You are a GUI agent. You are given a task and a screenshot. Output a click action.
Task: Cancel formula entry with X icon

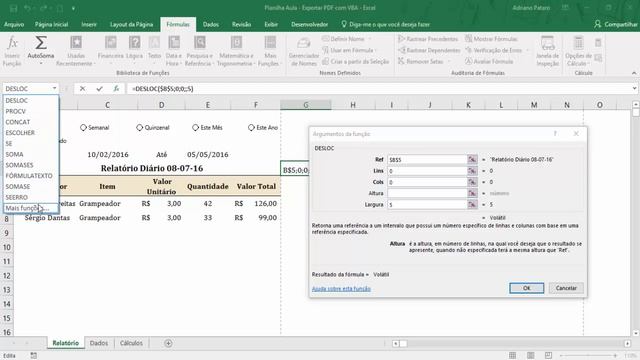[82, 89]
